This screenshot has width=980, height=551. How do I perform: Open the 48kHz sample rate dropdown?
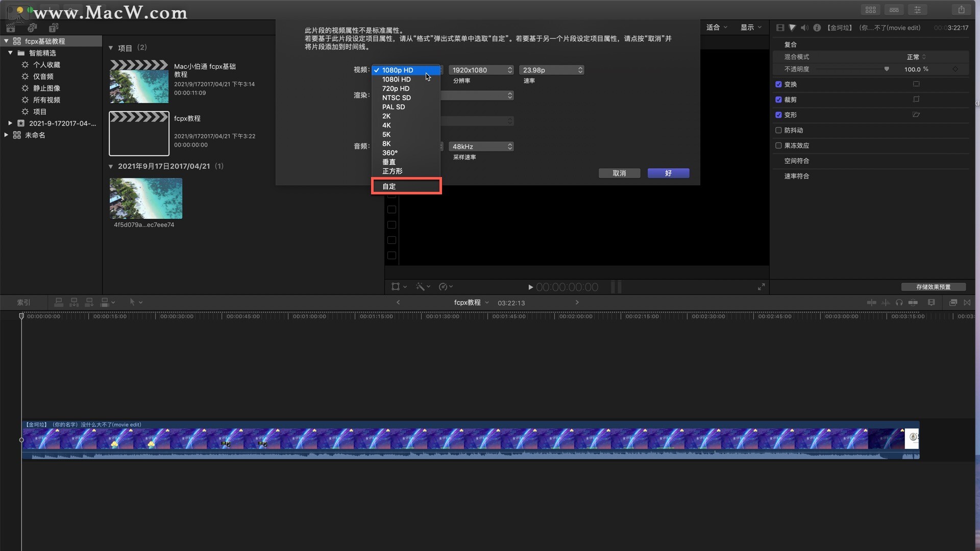click(481, 146)
